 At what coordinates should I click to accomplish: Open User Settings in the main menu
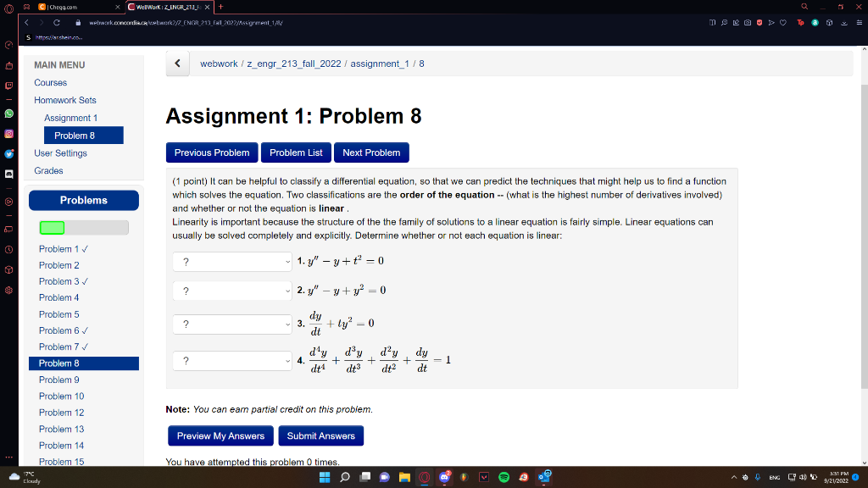coord(62,152)
